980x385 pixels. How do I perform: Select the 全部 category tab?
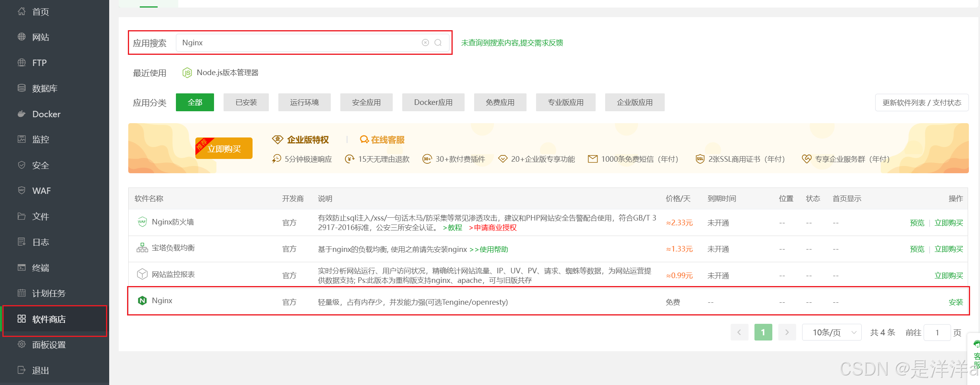click(195, 102)
